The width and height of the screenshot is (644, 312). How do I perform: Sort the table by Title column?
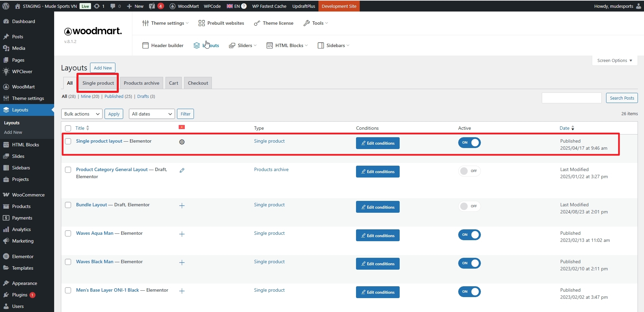(x=82, y=128)
